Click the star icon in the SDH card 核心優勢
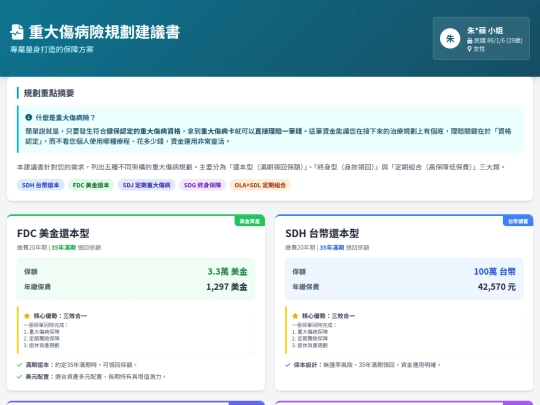540x405 pixels. tap(295, 316)
